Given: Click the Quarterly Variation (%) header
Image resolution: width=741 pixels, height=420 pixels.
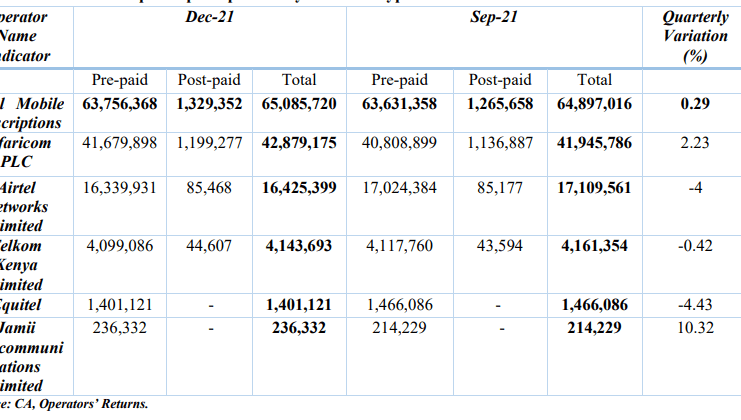Looking at the screenshot, I should click(x=695, y=36).
